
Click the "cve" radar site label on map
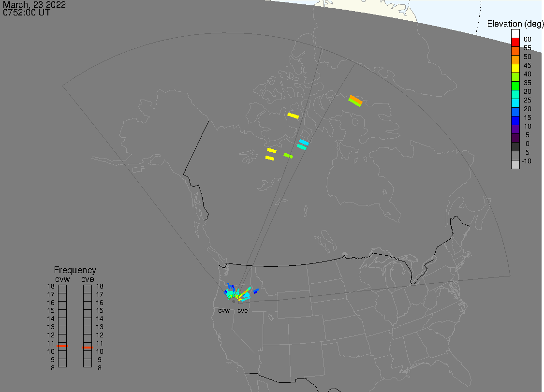(x=243, y=310)
